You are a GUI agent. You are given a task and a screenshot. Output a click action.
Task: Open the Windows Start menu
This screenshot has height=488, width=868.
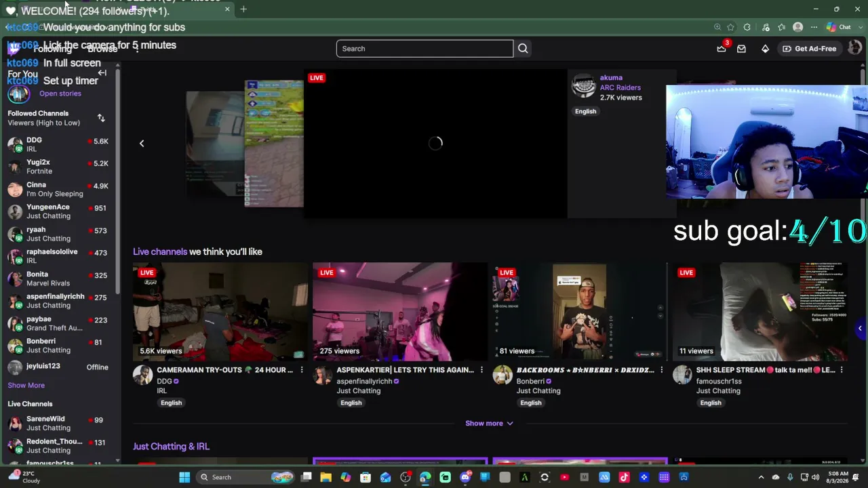click(x=184, y=477)
